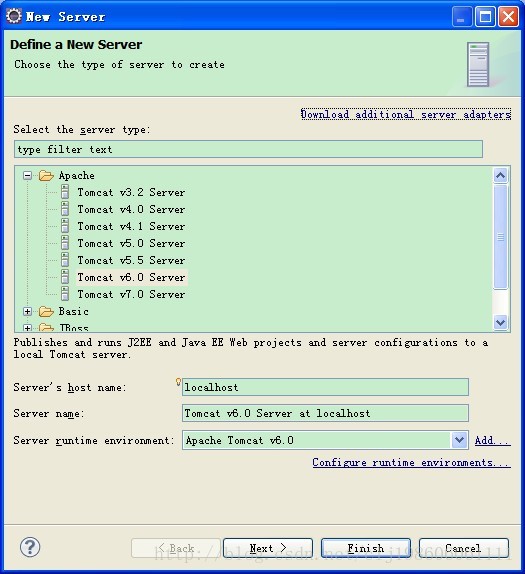Select Tomcat v4.1 Server

(131, 226)
